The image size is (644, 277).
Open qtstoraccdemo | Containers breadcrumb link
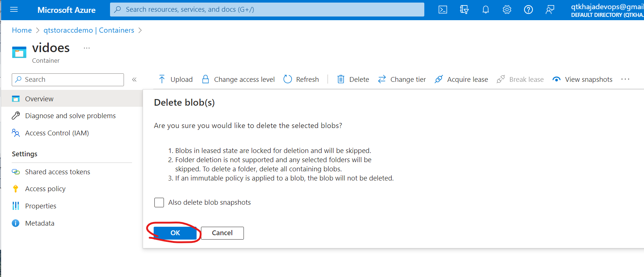pyautogui.click(x=89, y=30)
